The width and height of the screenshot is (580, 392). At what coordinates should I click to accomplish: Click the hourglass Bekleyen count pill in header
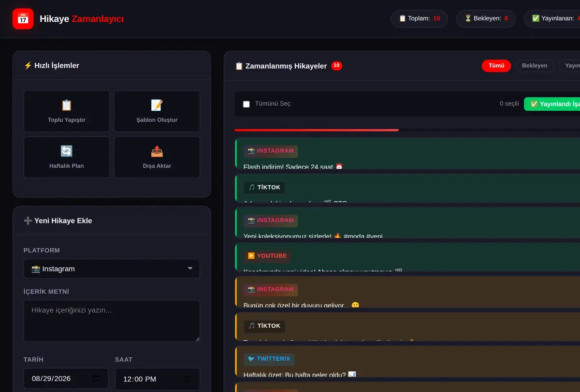pos(486,19)
